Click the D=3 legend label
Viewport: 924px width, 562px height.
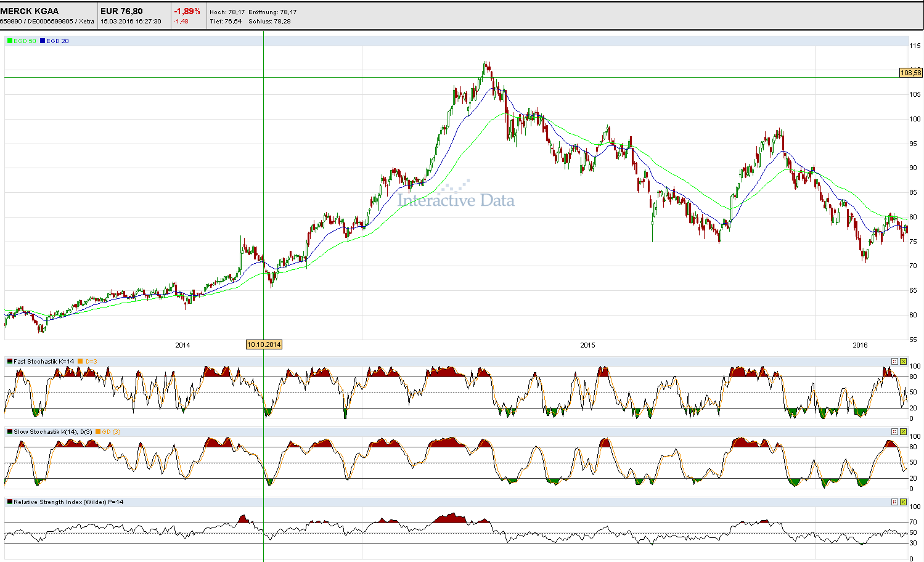91,362
